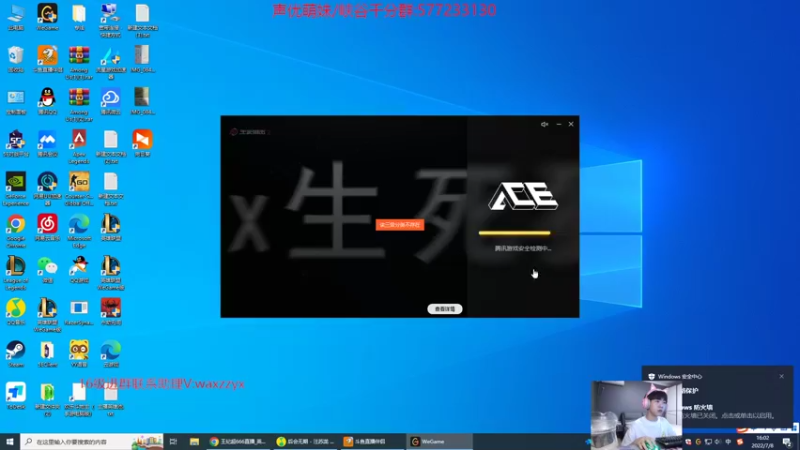Viewport: 800px width, 450px height.
Task: Open File Explorer from the taskbar
Action: tap(194, 441)
